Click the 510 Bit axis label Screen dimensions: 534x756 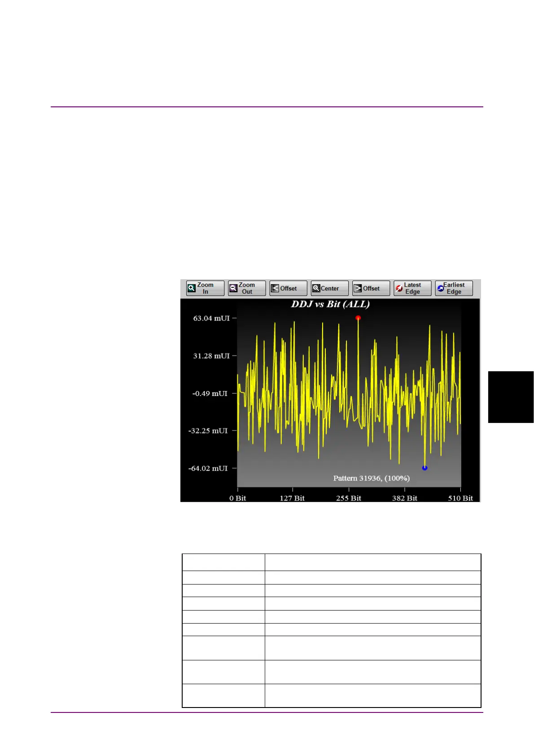(460, 498)
